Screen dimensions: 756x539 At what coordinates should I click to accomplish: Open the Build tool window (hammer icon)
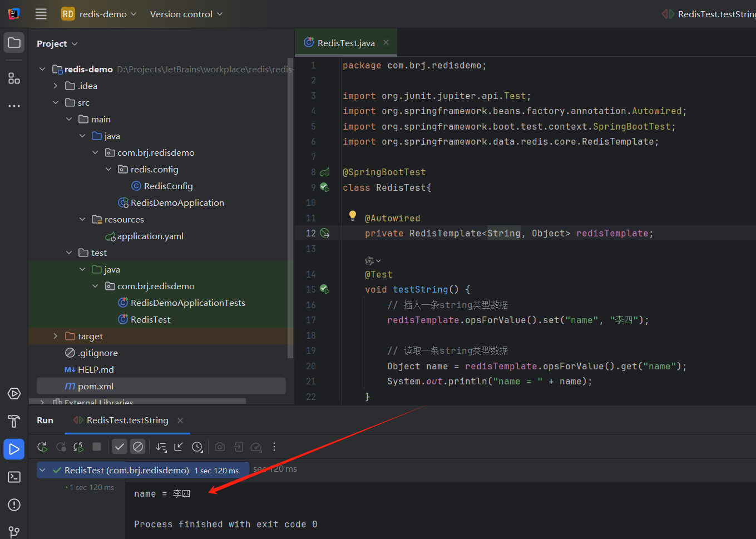click(14, 421)
